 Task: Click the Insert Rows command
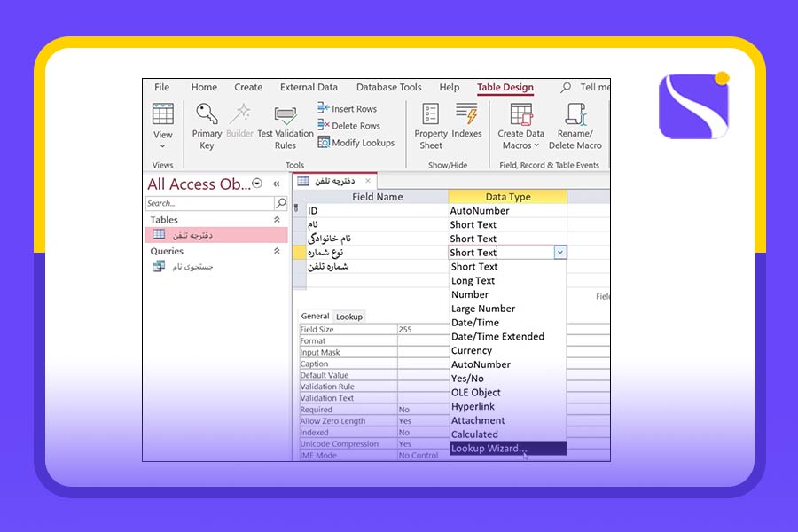tap(348, 108)
